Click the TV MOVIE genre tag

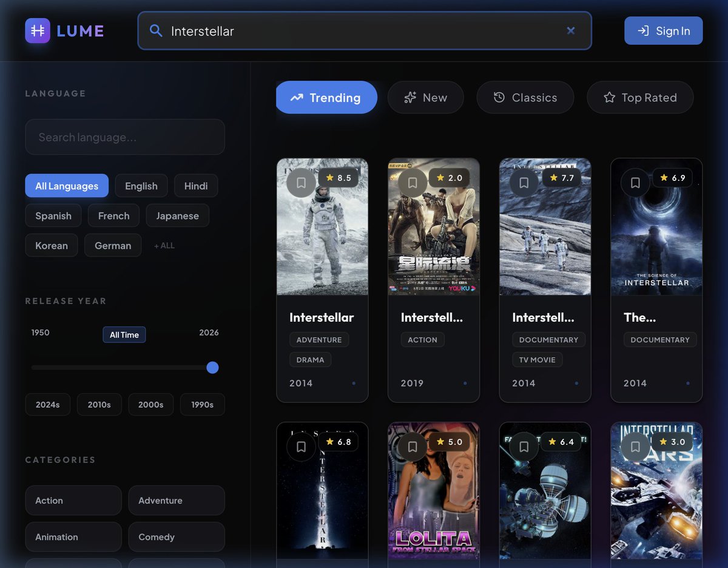[538, 360]
